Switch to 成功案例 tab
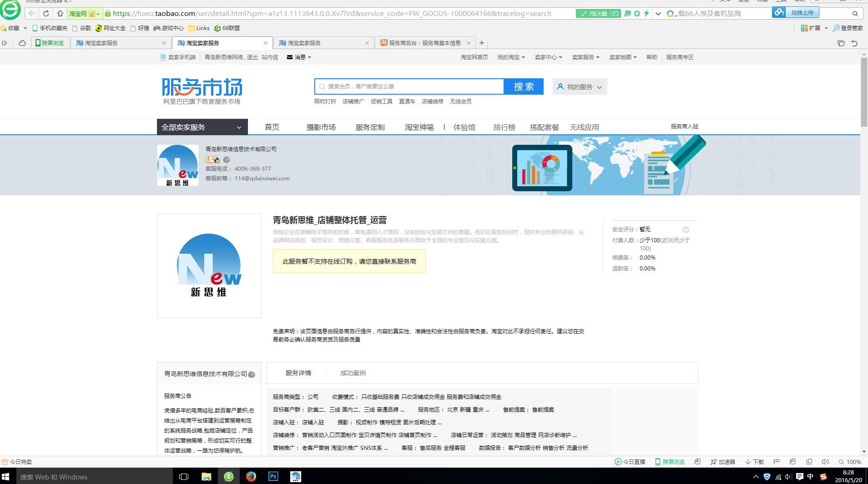 click(x=353, y=373)
